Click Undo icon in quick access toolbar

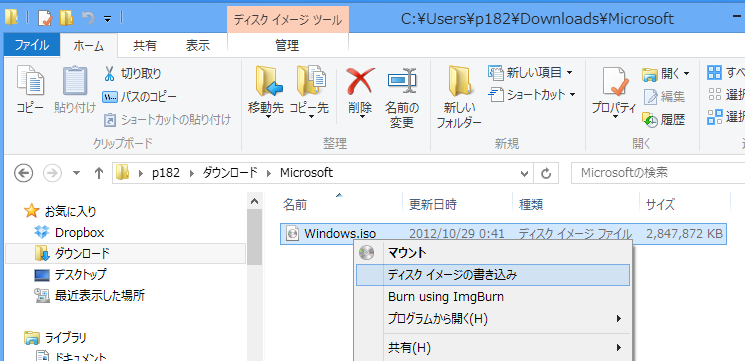click(88, 19)
